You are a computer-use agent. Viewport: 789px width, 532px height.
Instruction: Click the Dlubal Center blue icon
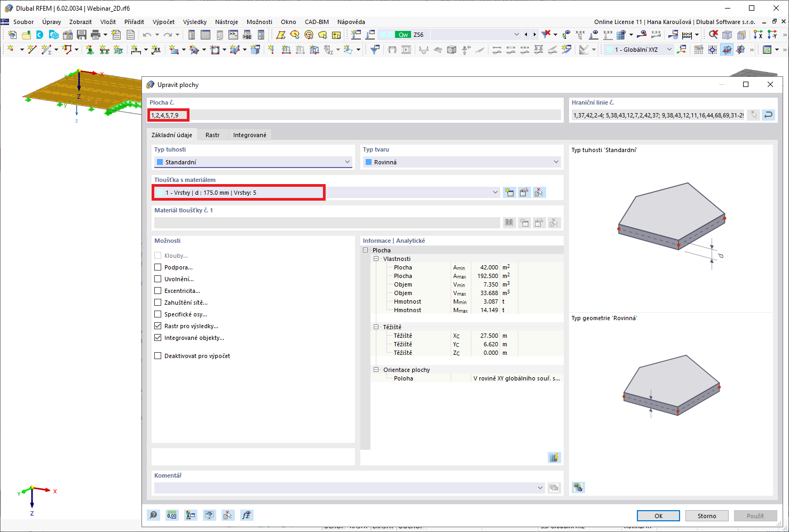[x=40, y=35]
